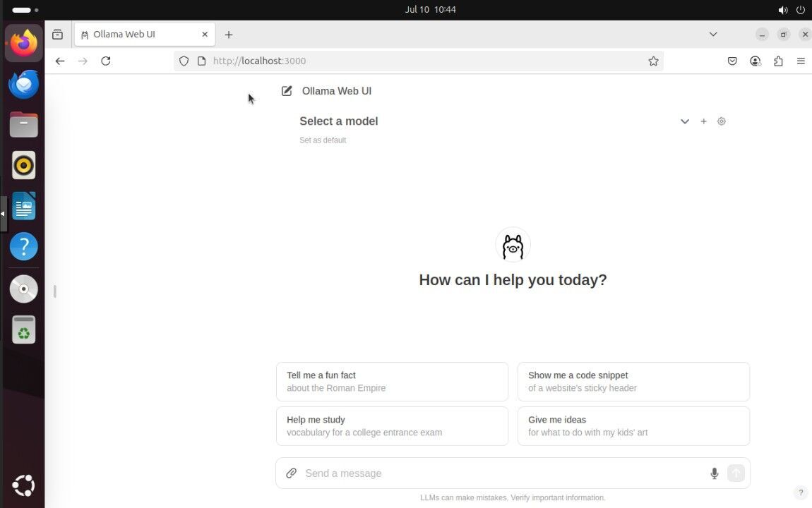Image resolution: width=812 pixels, height=508 pixels.
Task: Choose the Tell me a fun fact prompt
Action: 392,382
